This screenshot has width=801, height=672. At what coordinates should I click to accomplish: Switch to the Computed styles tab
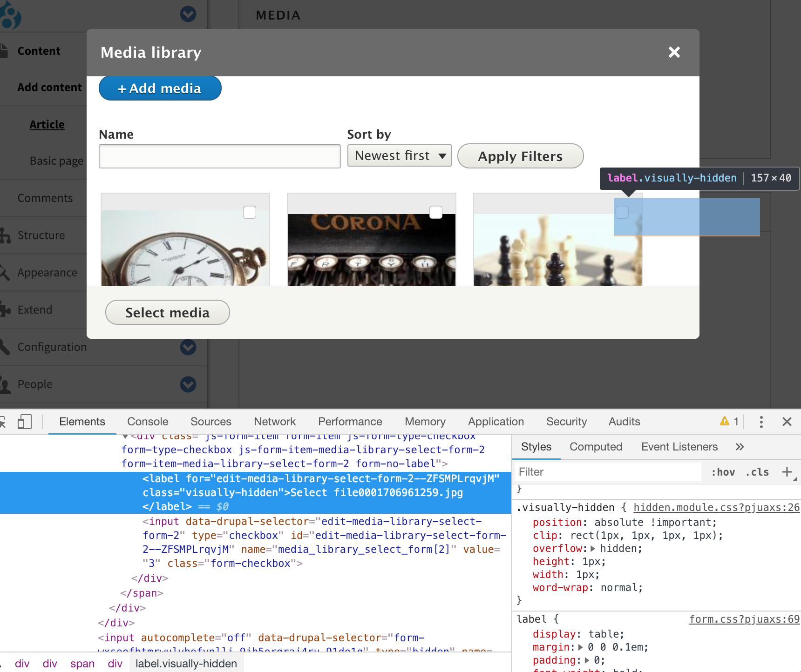[596, 446]
